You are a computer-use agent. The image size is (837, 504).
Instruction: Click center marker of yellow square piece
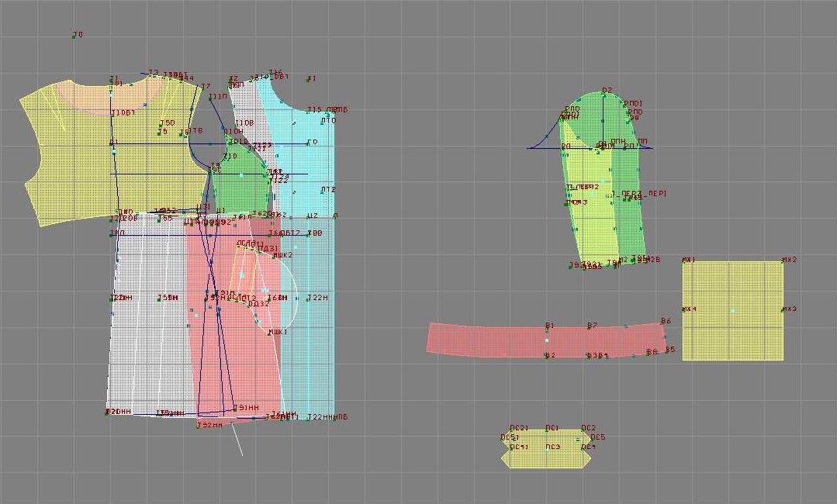coord(732,311)
